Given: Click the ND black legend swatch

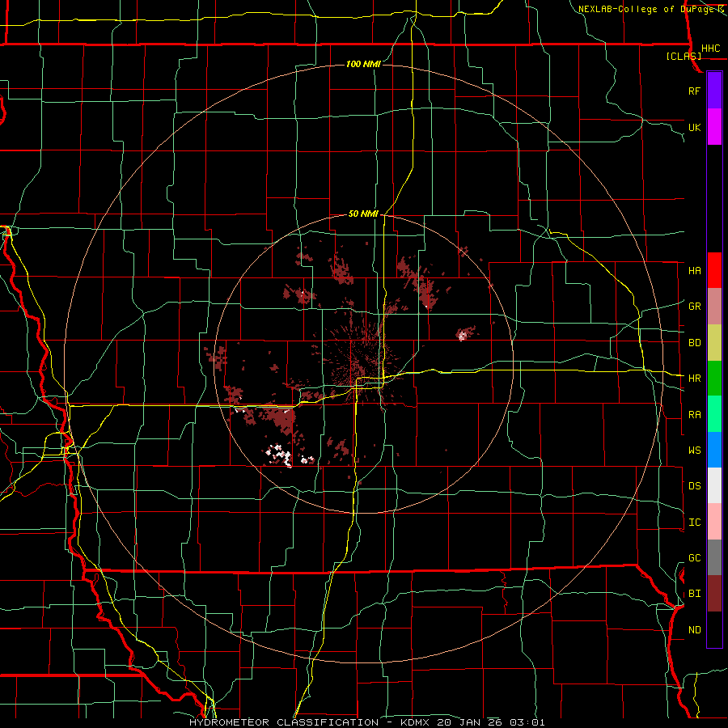Looking at the screenshot, I should point(714,629).
